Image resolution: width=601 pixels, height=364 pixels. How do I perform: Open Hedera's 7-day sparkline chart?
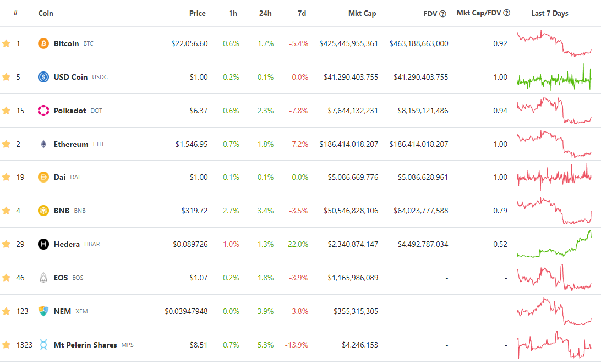point(554,244)
